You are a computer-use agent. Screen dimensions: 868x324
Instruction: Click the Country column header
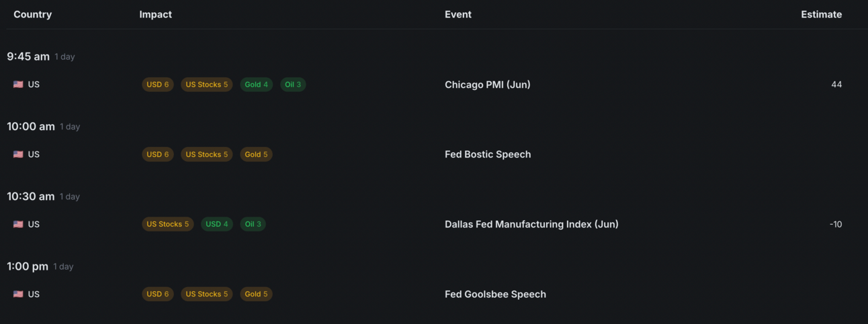pos(32,14)
